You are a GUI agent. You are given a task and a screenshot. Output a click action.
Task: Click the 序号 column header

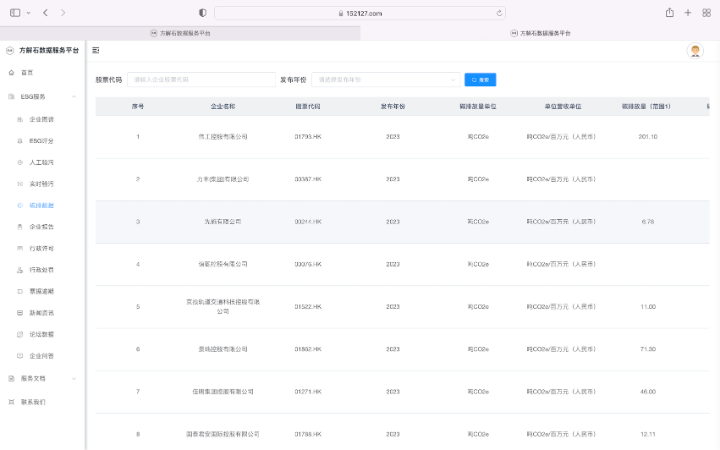(x=138, y=106)
